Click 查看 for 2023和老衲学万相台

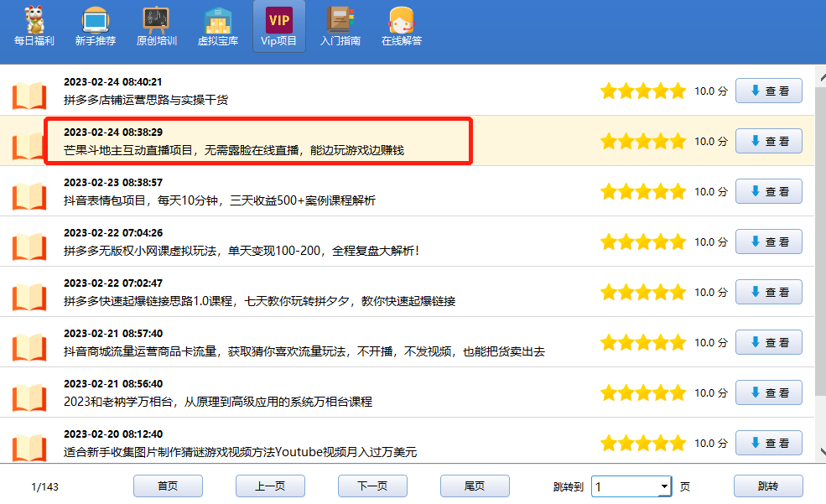click(x=769, y=392)
